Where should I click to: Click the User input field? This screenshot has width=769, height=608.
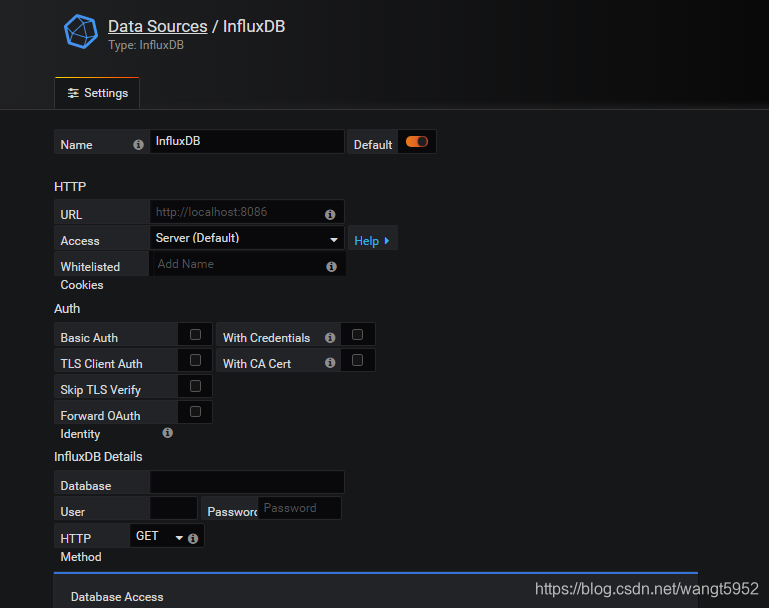pyautogui.click(x=174, y=508)
